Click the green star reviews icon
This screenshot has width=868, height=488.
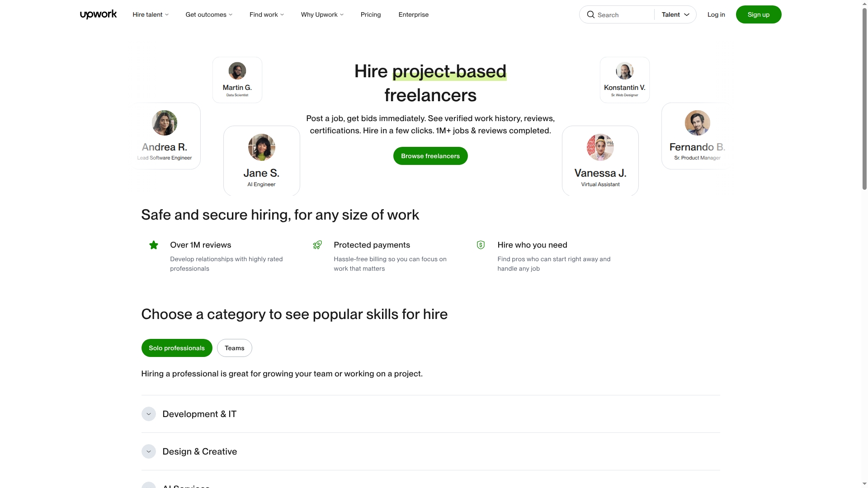154,245
